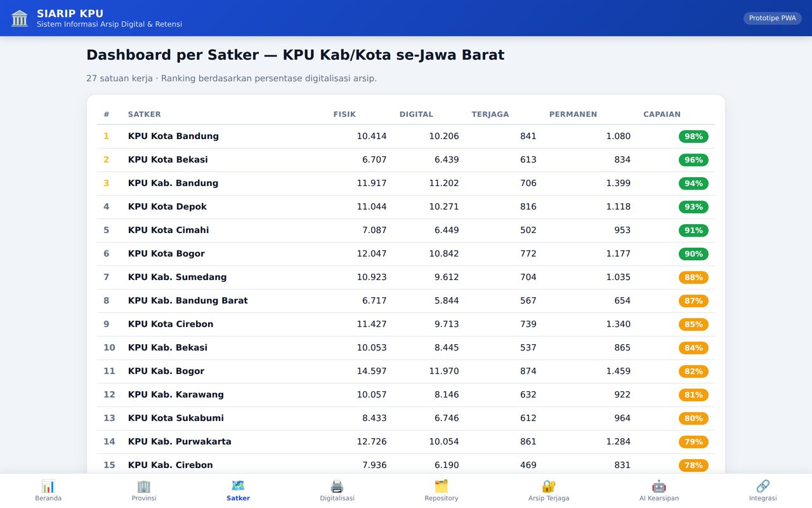Image resolution: width=812 pixels, height=508 pixels.
Task: Click digital value 6.439 for Kota Bekasi
Action: coord(447,160)
